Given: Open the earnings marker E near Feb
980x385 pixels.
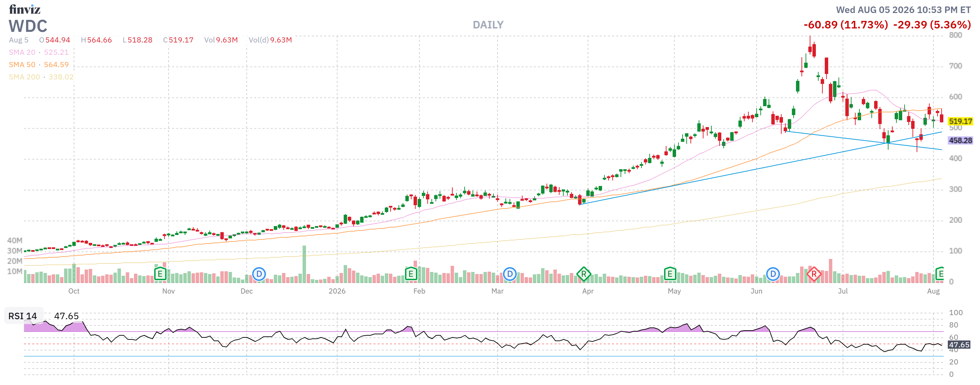Looking at the screenshot, I should tap(411, 274).
